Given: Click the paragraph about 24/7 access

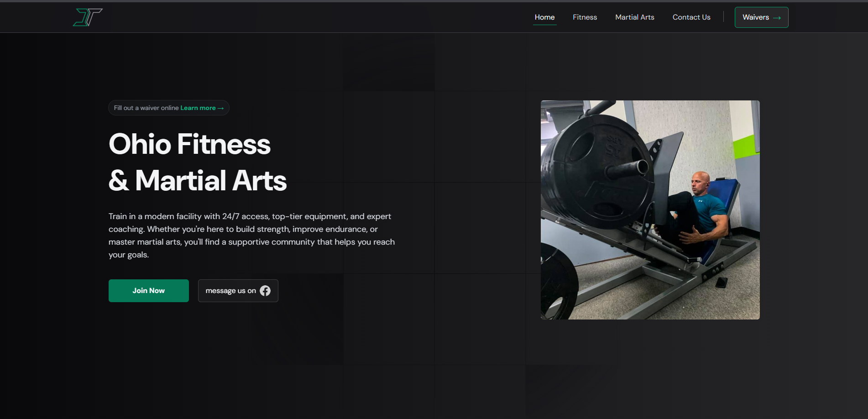Looking at the screenshot, I should click(251, 235).
